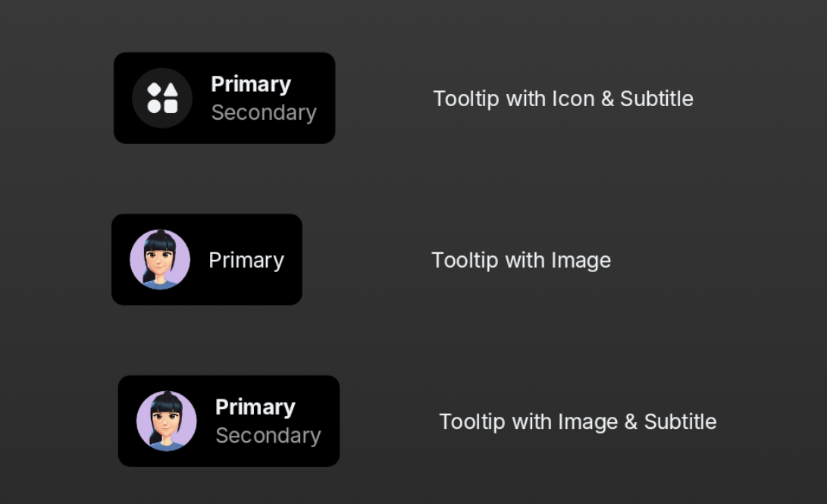Select the 'Tooltip with Image & Subtitle' text
The width and height of the screenshot is (827, 504).
point(578,422)
